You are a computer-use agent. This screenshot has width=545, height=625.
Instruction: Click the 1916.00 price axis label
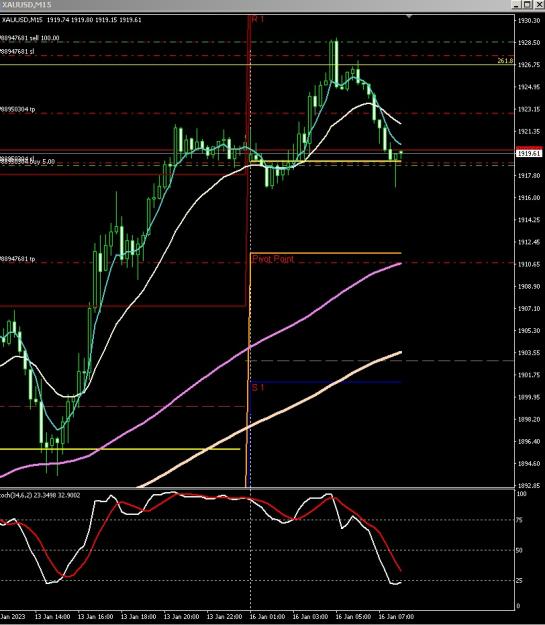pos(529,198)
